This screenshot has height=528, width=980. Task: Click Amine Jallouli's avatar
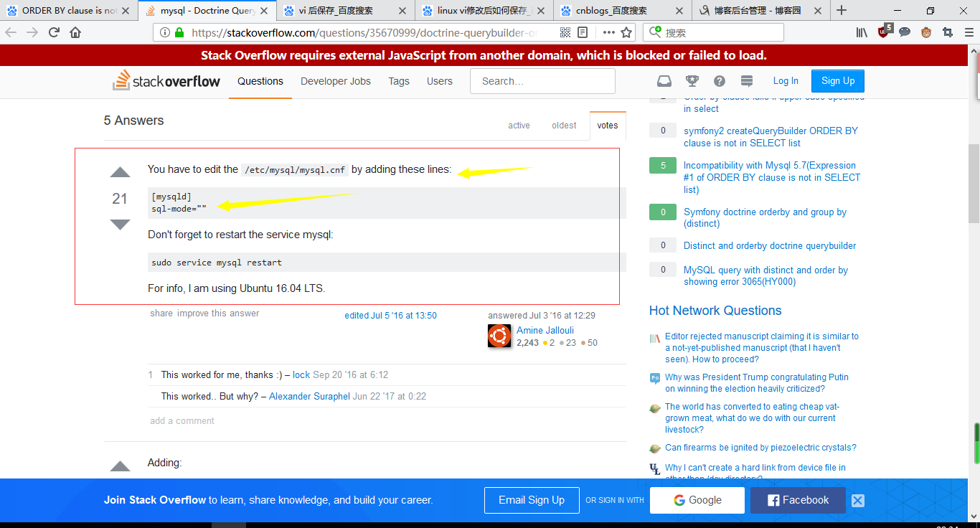click(x=499, y=336)
